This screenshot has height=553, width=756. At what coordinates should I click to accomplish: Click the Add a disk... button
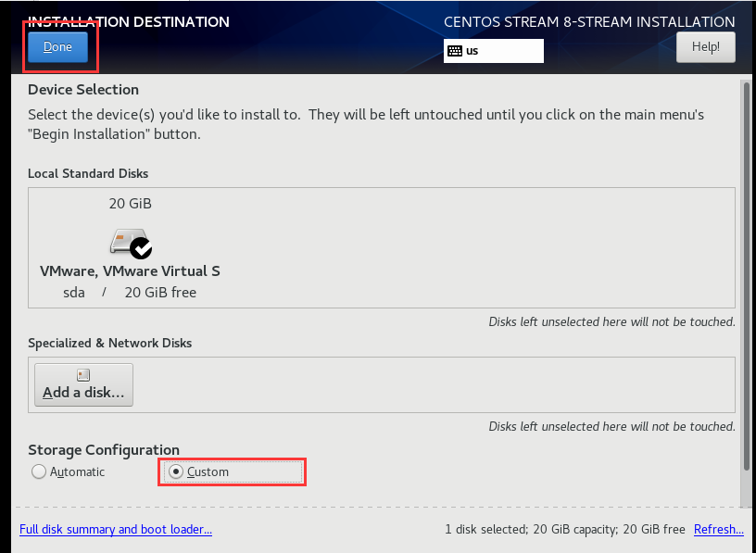tap(84, 384)
